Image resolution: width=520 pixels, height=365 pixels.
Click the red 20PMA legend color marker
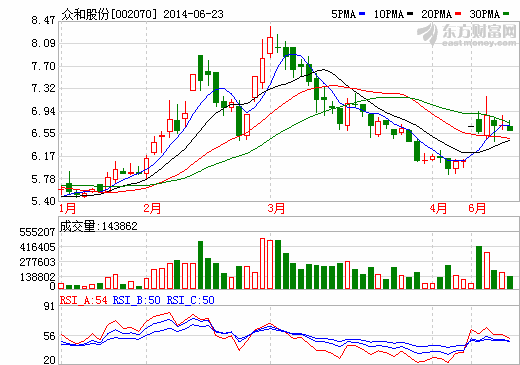pyautogui.click(x=458, y=14)
